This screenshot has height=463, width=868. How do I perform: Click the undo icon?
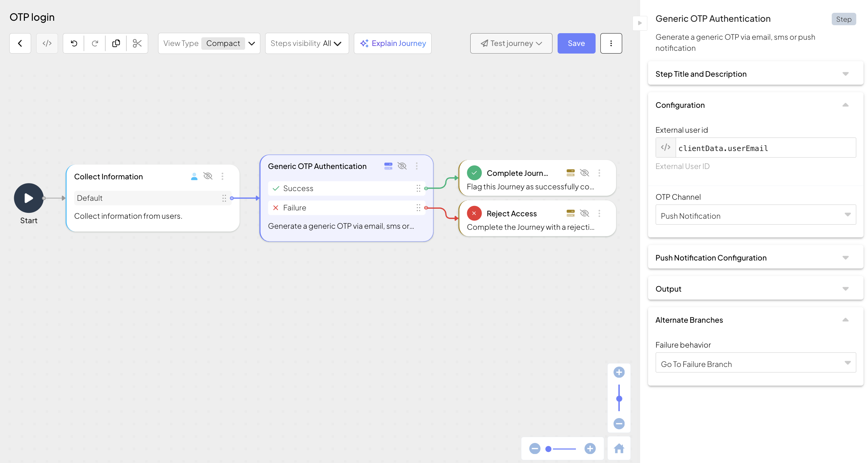tap(74, 43)
